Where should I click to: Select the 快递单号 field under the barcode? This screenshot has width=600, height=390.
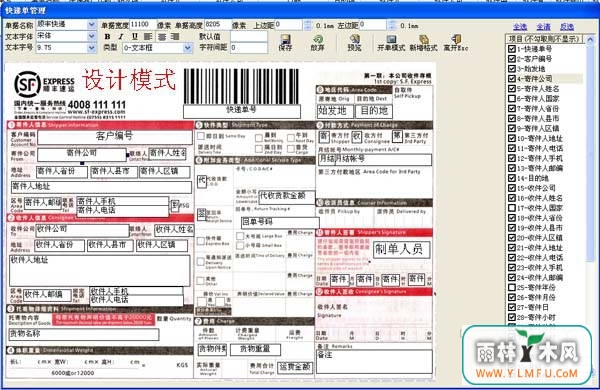(242, 111)
